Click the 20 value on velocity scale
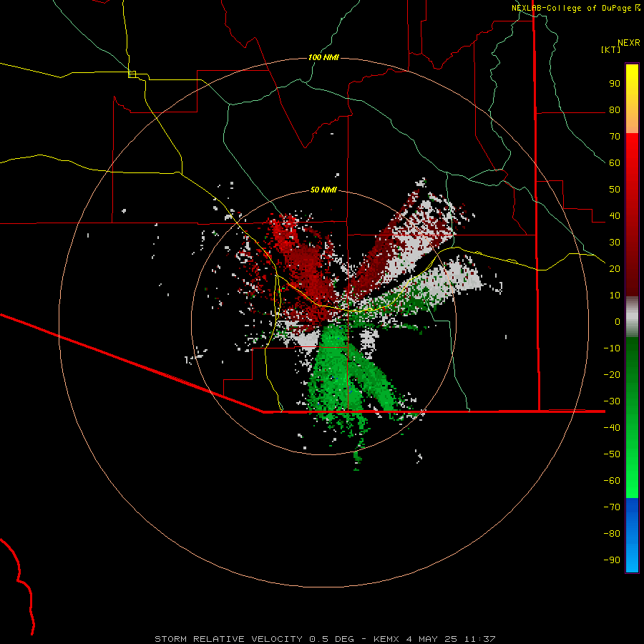Image resolution: width=644 pixels, height=644 pixels. [615, 269]
